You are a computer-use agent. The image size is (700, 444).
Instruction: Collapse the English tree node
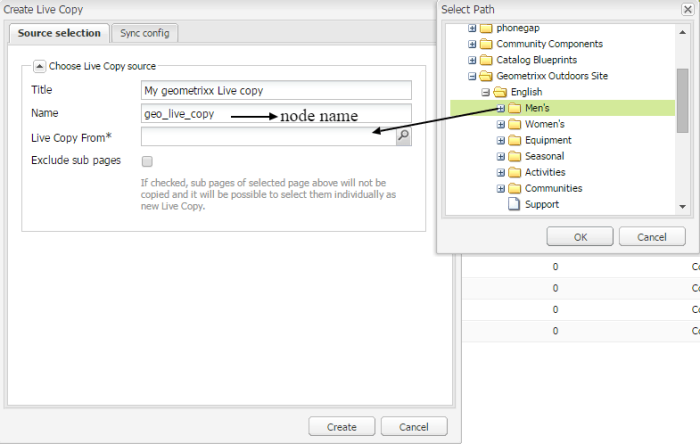[486, 92]
